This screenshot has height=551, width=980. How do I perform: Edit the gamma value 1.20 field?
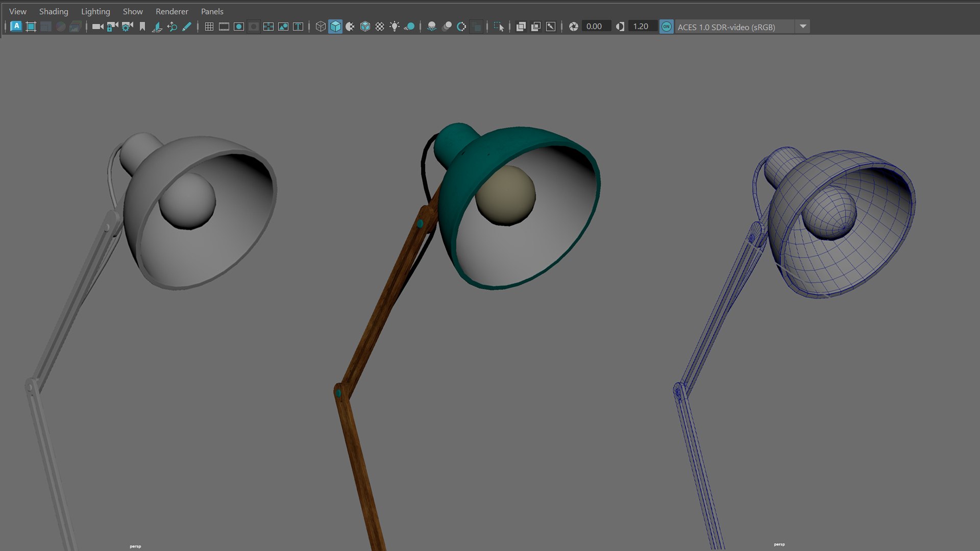pyautogui.click(x=643, y=27)
